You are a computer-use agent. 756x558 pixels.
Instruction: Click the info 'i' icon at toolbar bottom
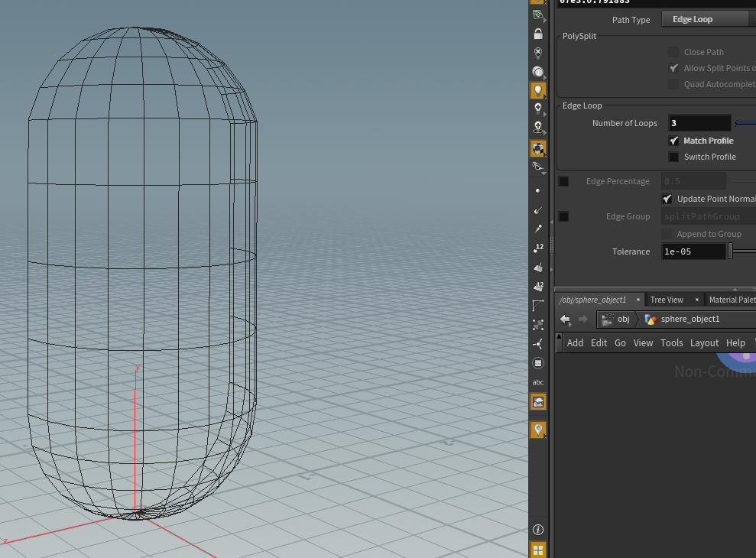[x=538, y=530]
